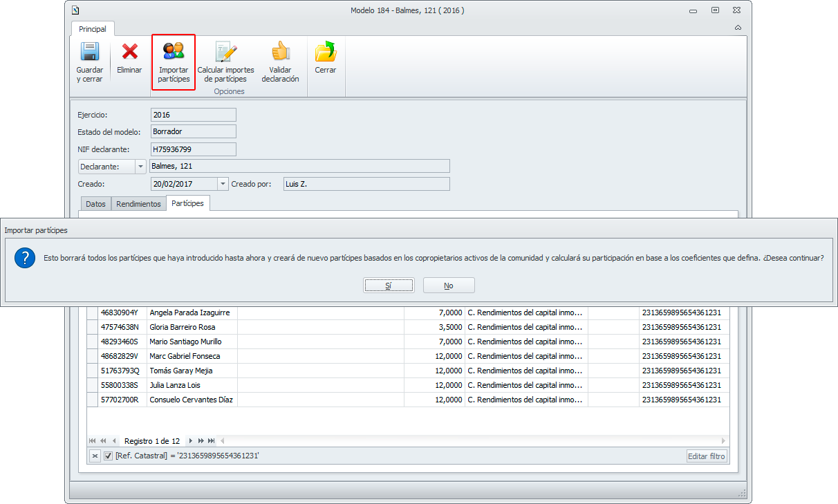Go to the last record in navigator
The height and width of the screenshot is (504, 838).
(211, 441)
